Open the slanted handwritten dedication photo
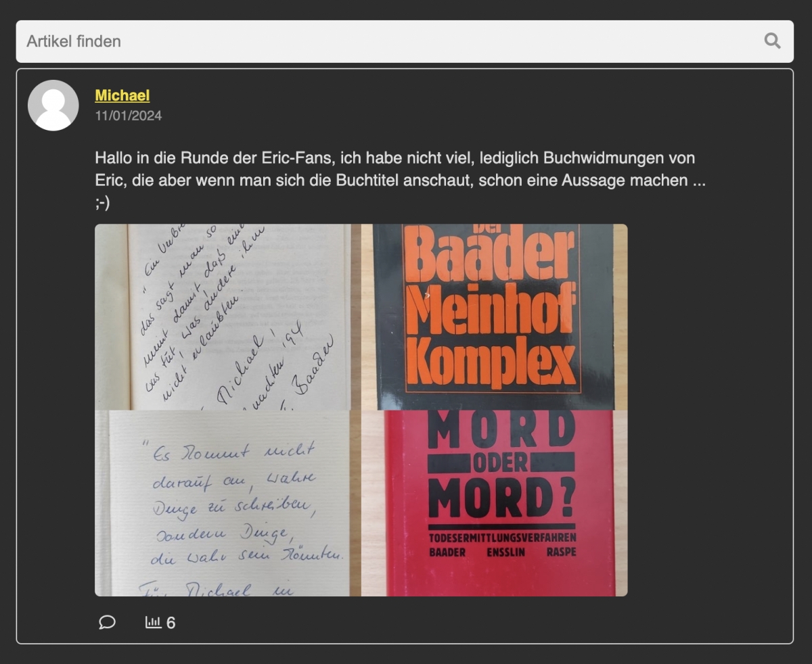The width and height of the screenshot is (812, 664). (x=223, y=316)
